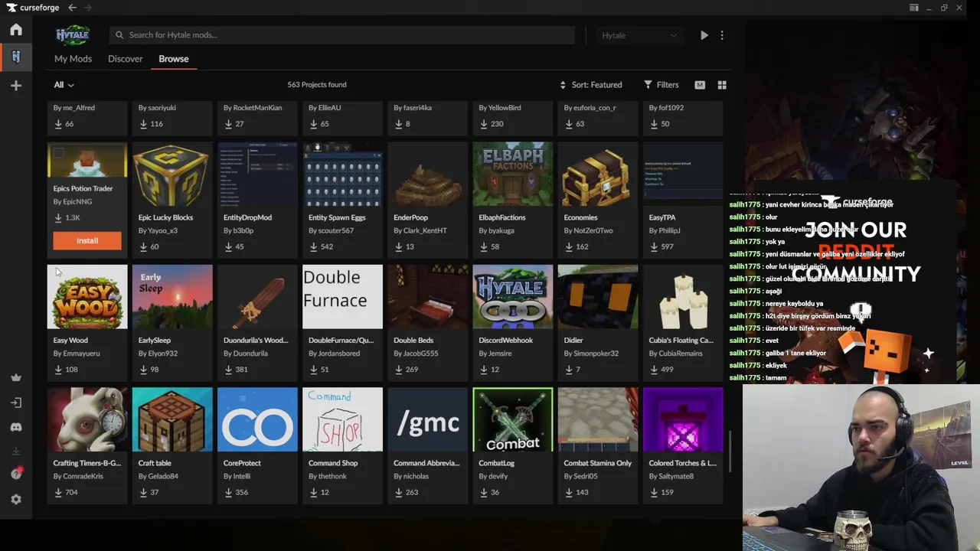
Task: Switch to the M compact view icon
Action: [700, 85]
